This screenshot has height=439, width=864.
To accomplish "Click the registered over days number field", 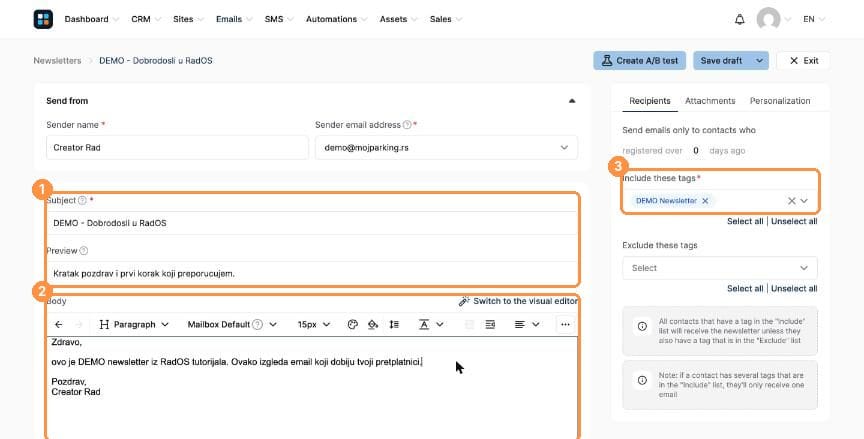I will click(x=696, y=151).
